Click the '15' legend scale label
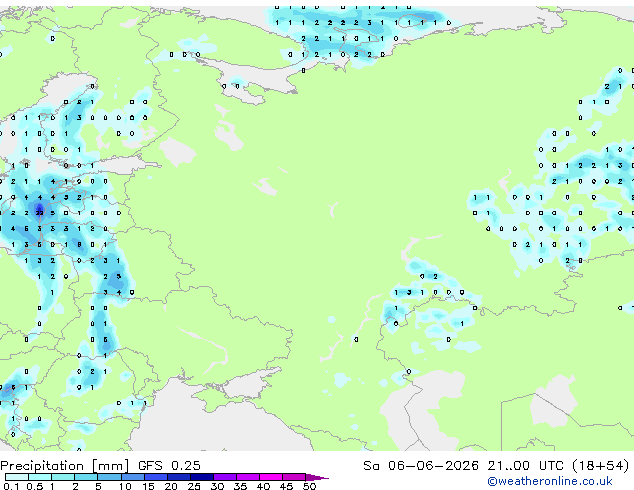The width and height of the screenshot is (634, 490). point(148,486)
